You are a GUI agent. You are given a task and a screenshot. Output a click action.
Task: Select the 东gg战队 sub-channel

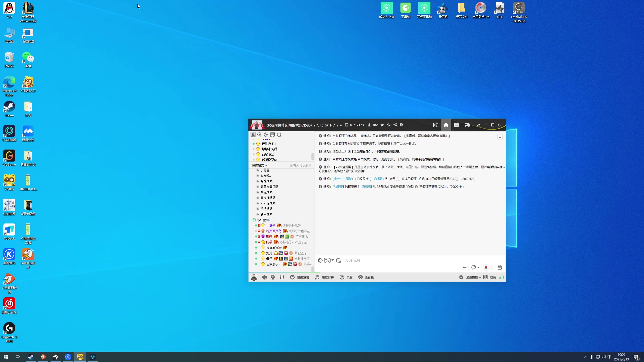(x=266, y=192)
